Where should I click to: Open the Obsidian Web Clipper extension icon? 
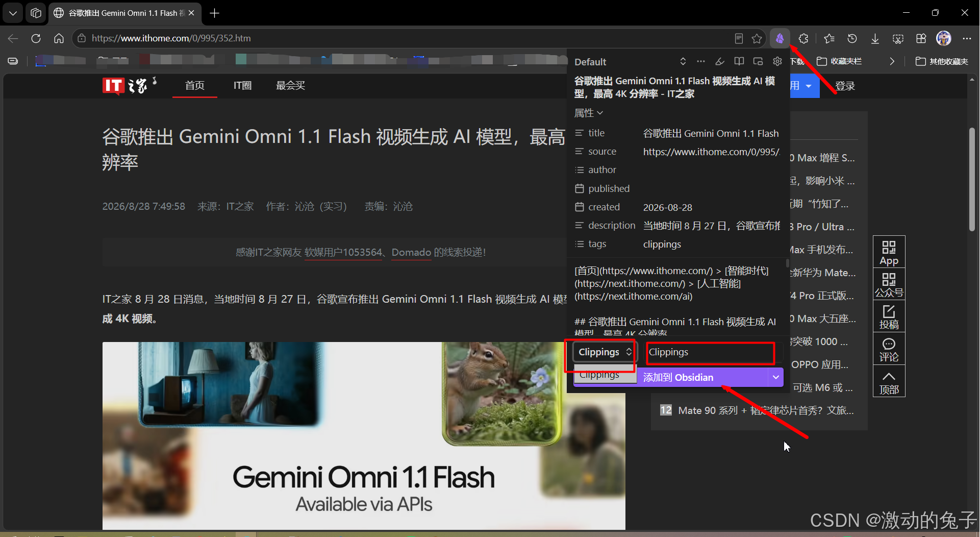pyautogui.click(x=780, y=38)
